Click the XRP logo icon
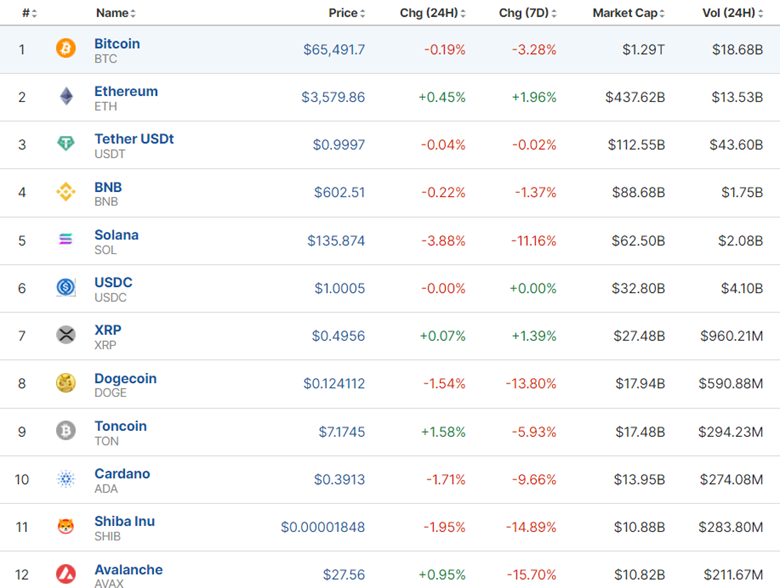 point(66,335)
